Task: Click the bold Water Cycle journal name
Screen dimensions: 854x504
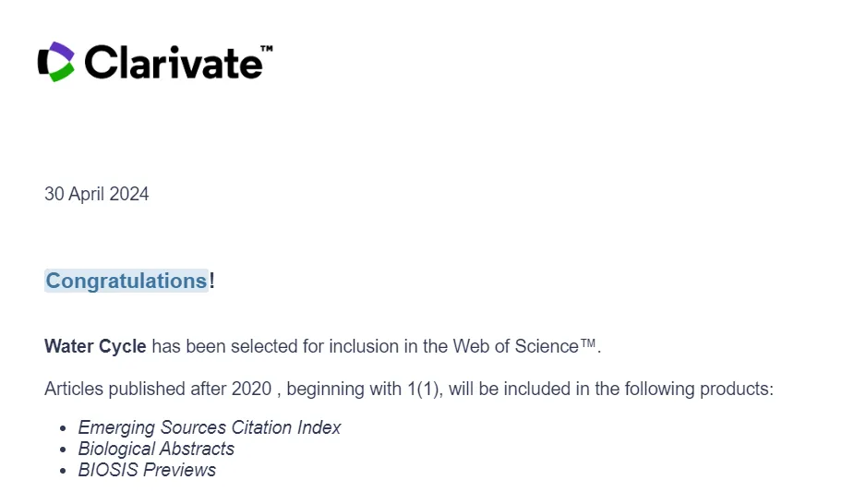Action: point(95,347)
